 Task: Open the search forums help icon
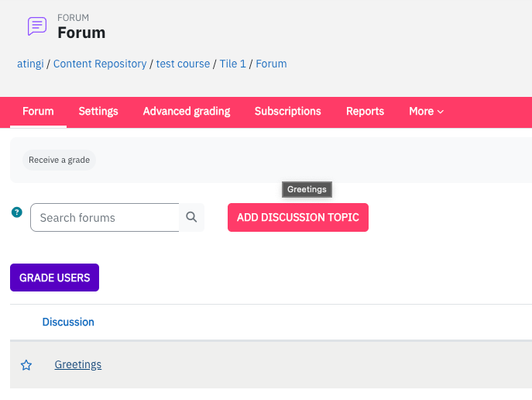(x=16, y=212)
